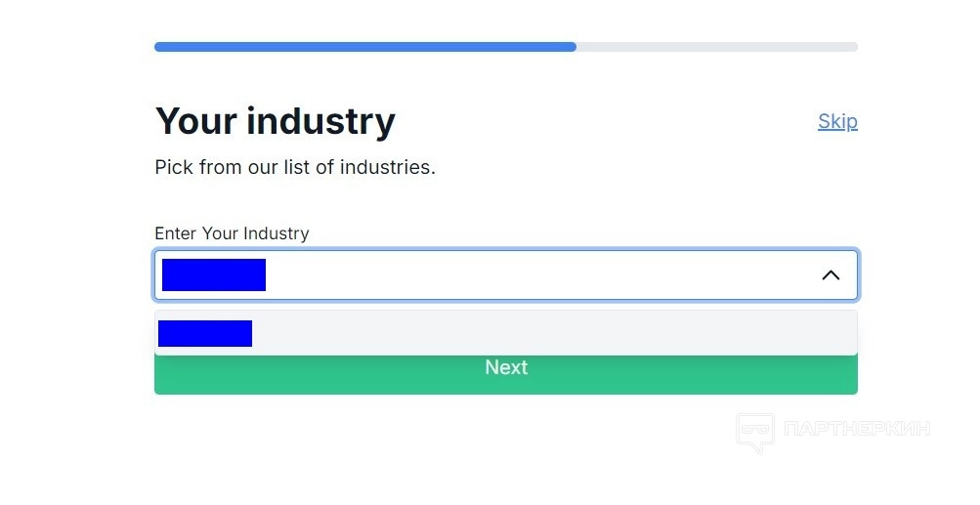This screenshot has height=505, width=980.
Task: Click the Partnerkin speech-bubble watermark icon
Action: tap(754, 432)
